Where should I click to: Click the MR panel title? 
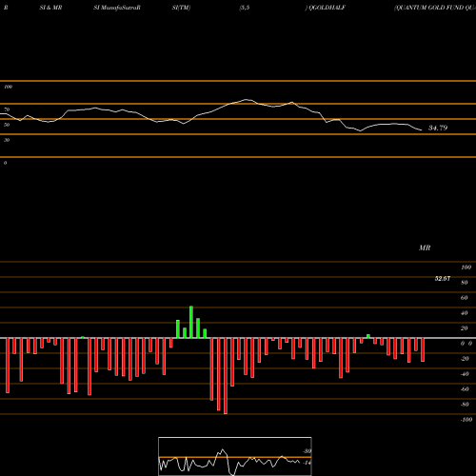(x=425, y=248)
